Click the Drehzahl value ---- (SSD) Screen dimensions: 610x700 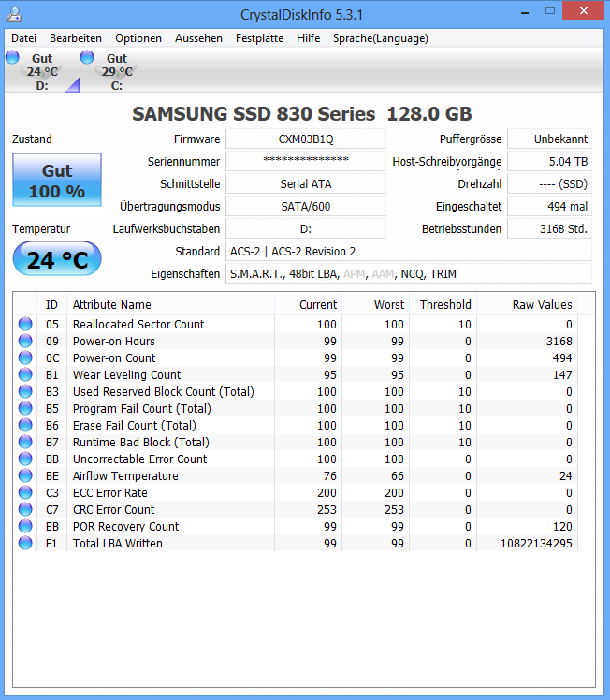point(550,184)
